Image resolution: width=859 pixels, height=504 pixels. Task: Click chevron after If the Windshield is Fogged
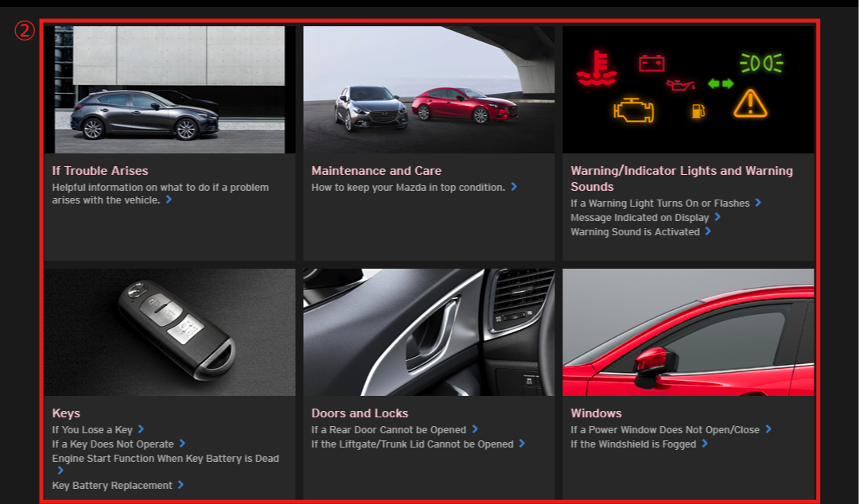tap(704, 444)
